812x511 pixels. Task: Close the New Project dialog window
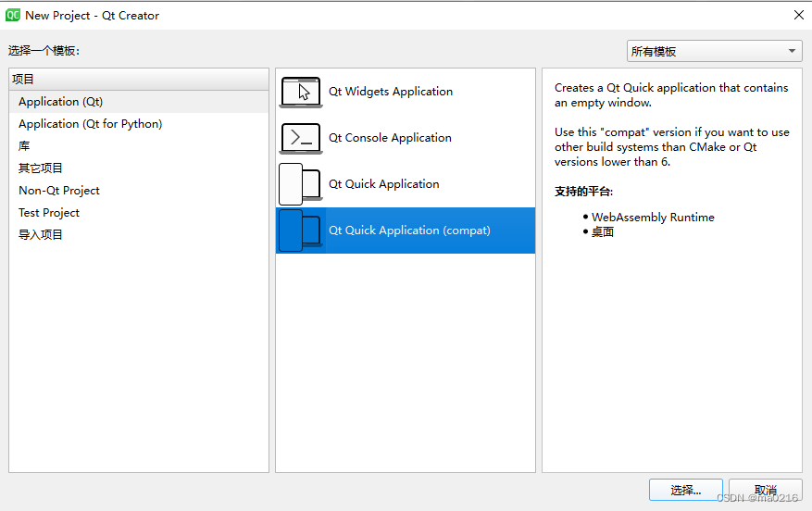(798, 15)
